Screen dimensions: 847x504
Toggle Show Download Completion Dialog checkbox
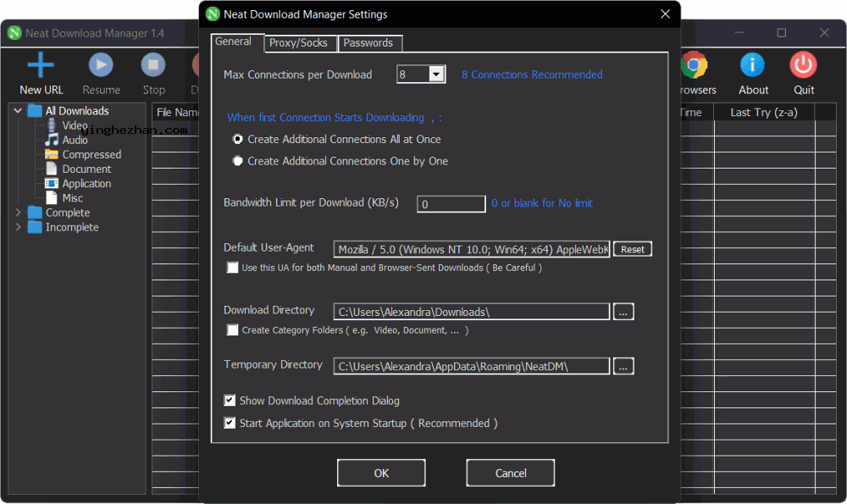[230, 401]
